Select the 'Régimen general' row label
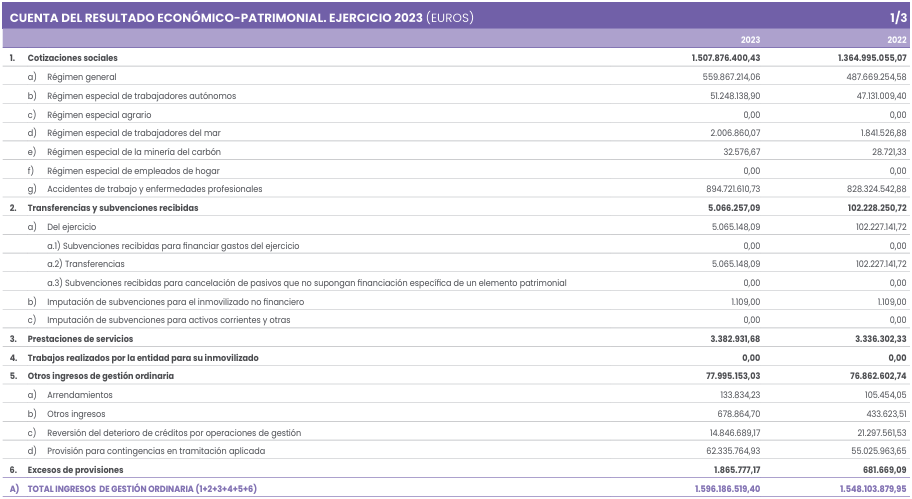This screenshot has height=499, width=912. 81,77
